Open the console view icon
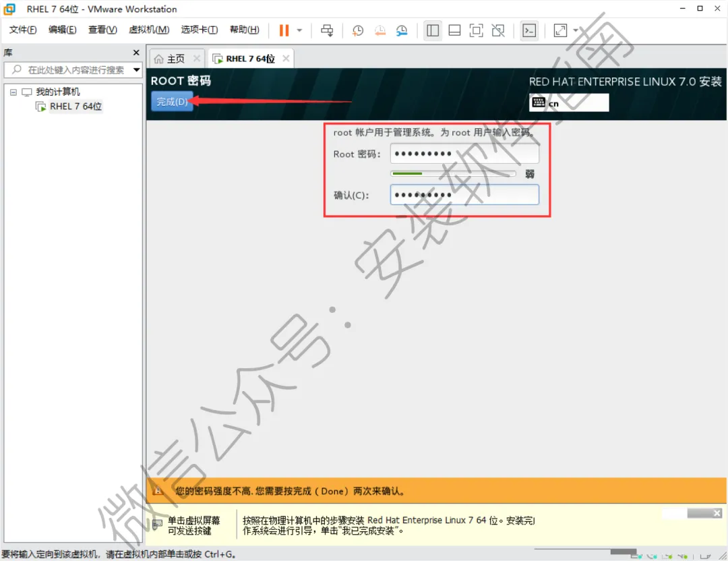Screen dimensions: 728x561 (x=529, y=30)
